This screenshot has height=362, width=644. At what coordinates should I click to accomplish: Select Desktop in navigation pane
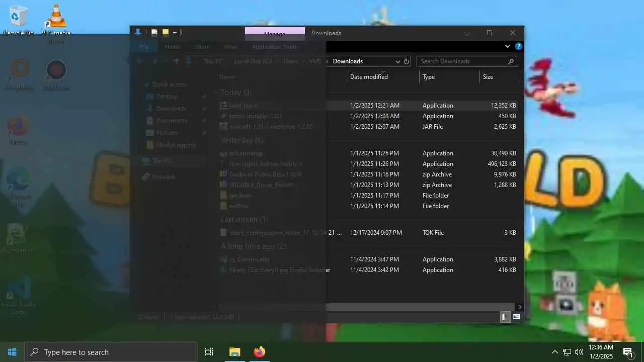pos(167,97)
